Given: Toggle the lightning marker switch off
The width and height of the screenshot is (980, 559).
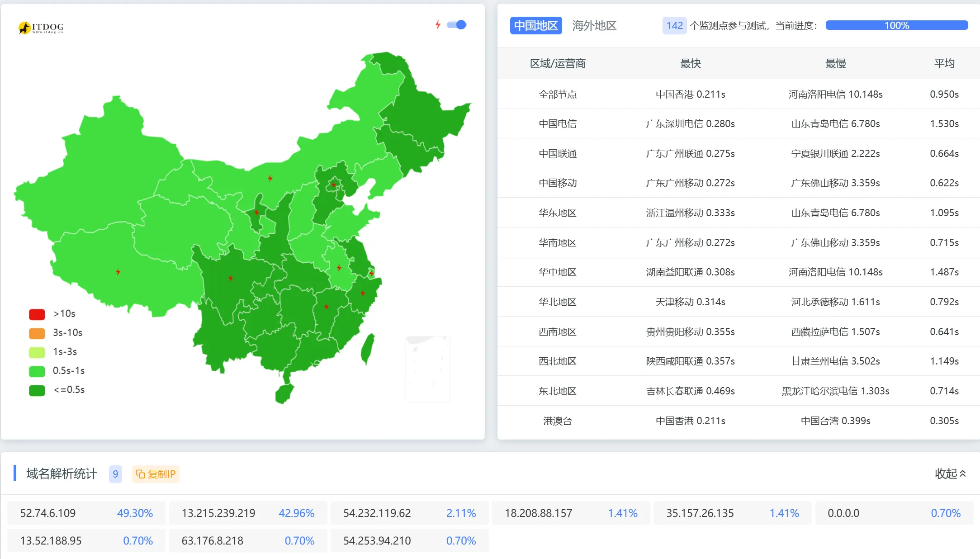Looking at the screenshot, I should [x=457, y=25].
